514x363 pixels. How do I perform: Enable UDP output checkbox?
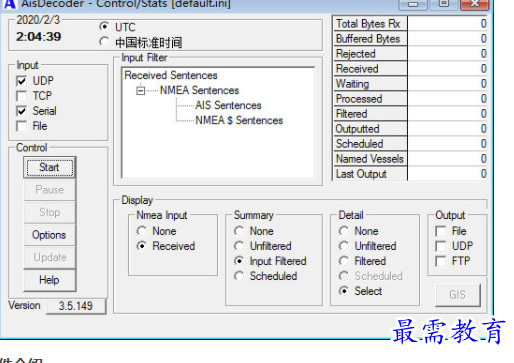coord(441,246)
